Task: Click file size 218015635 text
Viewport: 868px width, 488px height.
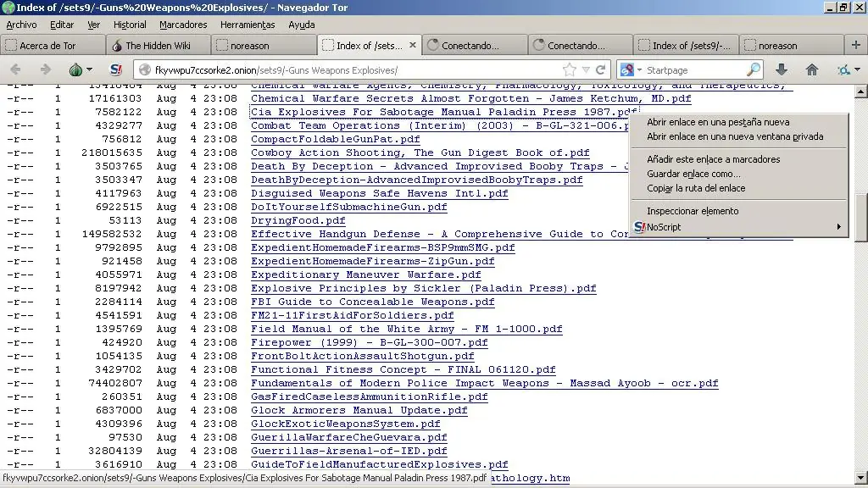Action: (111, 152)
